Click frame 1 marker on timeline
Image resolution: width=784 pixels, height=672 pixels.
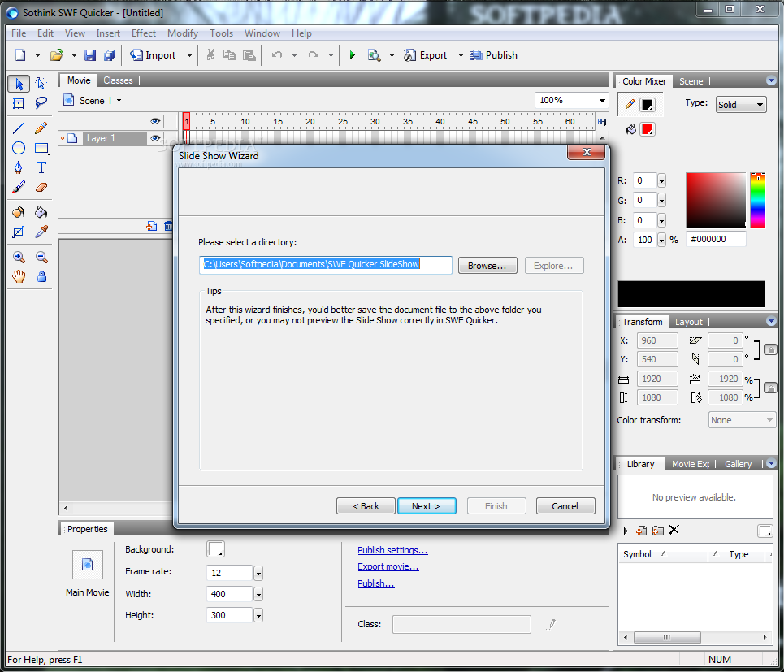click(186, 122)
